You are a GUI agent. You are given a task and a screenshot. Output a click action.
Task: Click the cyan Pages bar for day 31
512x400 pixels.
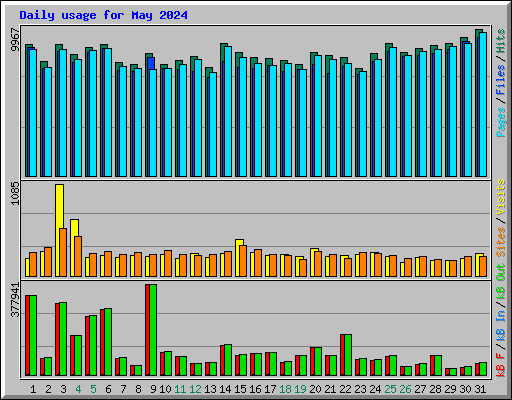[x=483, y=104]
